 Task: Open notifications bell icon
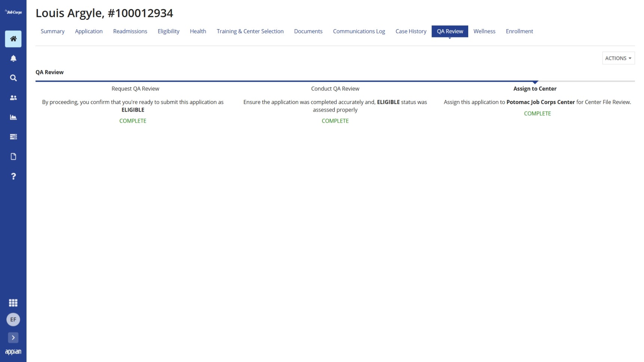pyautogui.click(x=13, y=58)
